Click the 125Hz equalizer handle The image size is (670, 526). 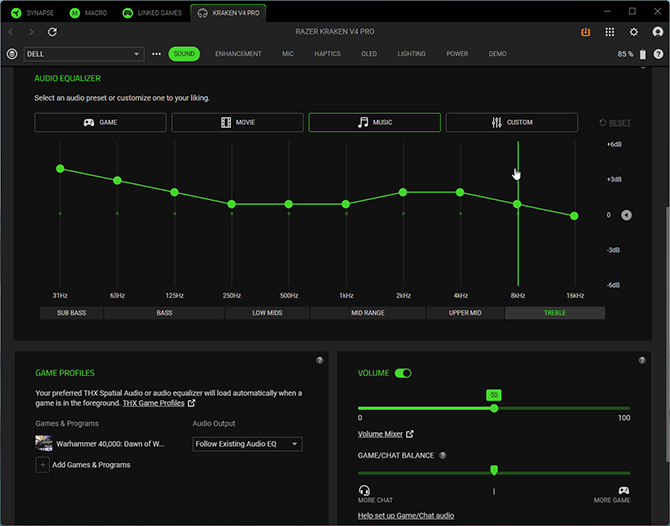point(174,192)
